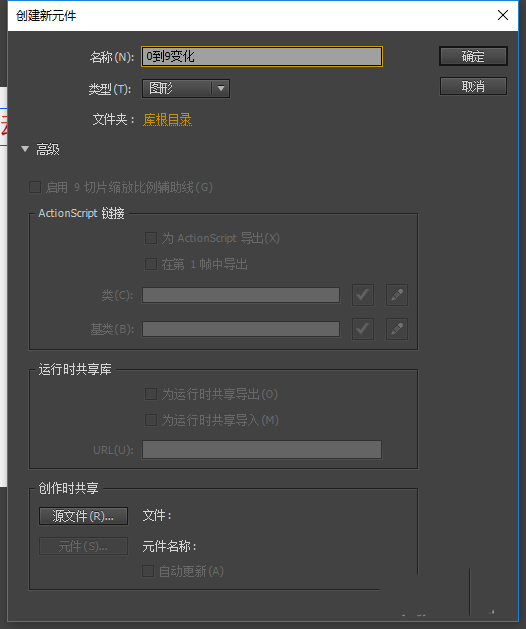Click the 运行时共享库 group label

[75, 369]
